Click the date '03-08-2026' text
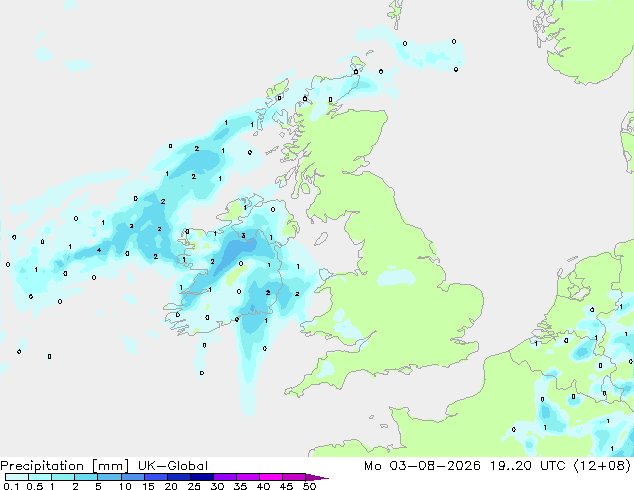634x490 pixels. pos(435,466)
